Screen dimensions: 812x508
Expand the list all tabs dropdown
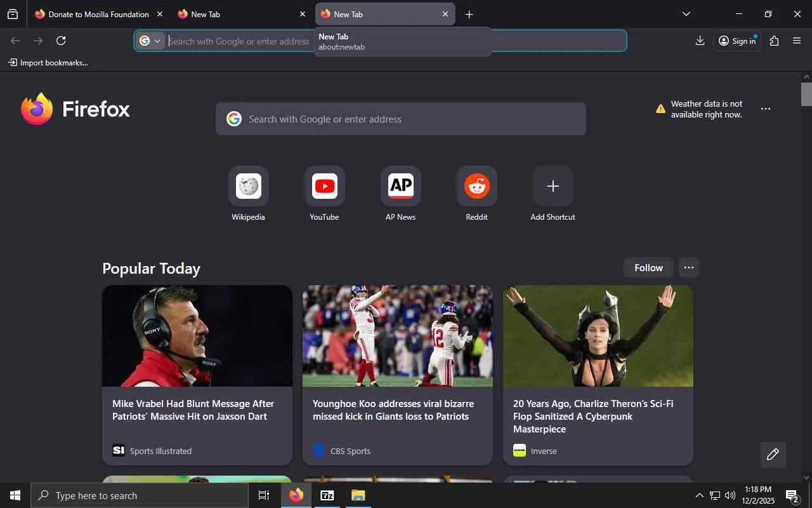(x=686, y=14)
